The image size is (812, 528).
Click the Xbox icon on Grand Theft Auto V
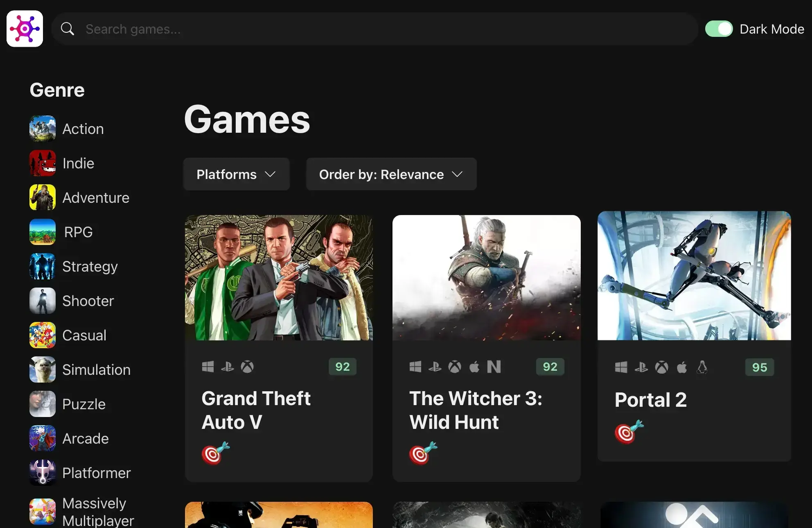point(247,367)
